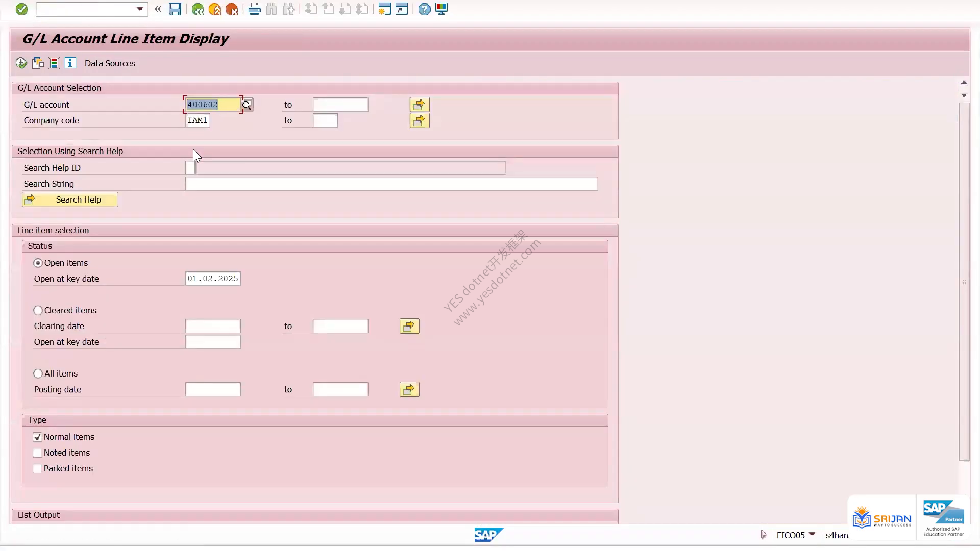Click the green Back arrow icon
Screen dimensions: 980x551
(x=198, y=9)
